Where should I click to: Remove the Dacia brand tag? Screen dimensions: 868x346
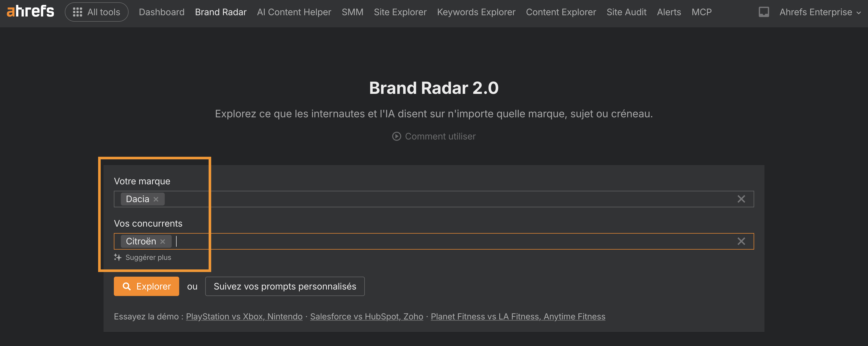156,199
